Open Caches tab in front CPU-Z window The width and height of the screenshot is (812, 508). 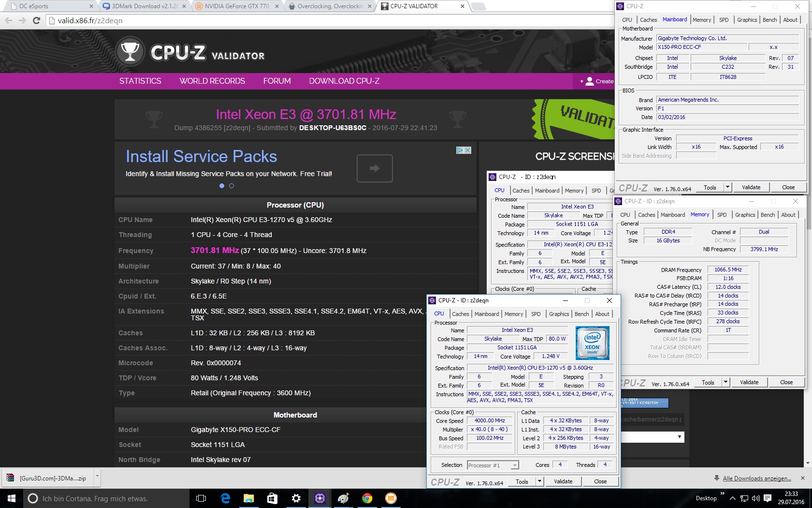460,314
